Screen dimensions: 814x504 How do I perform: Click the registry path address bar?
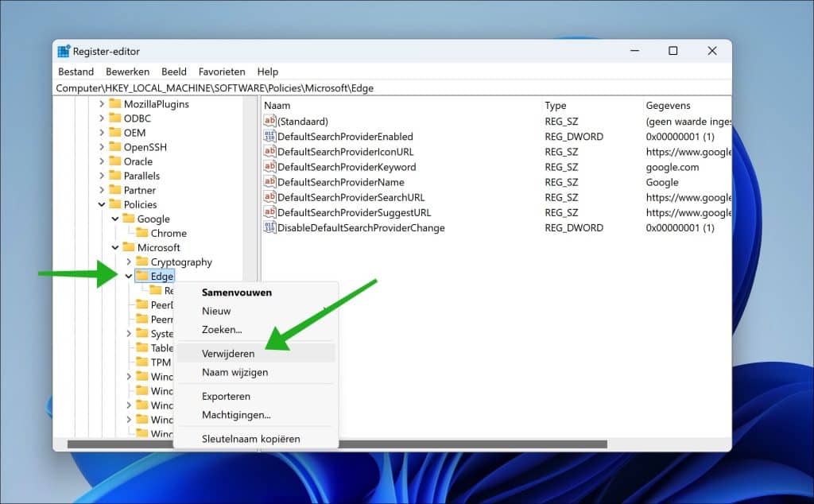[393, 88]
